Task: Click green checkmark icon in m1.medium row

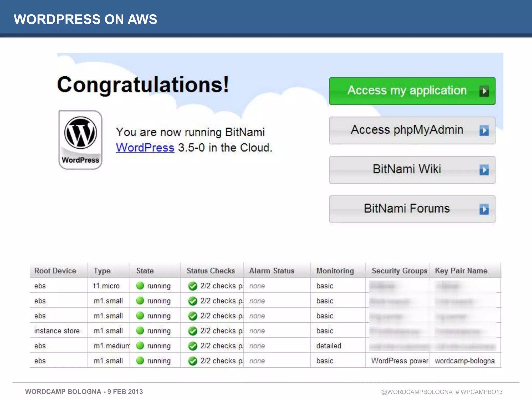Action: point(193,346)
